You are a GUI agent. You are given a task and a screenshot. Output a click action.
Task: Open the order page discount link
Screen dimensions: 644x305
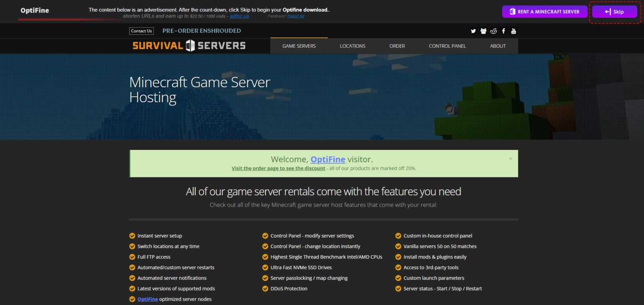click(x=278, y=168)
